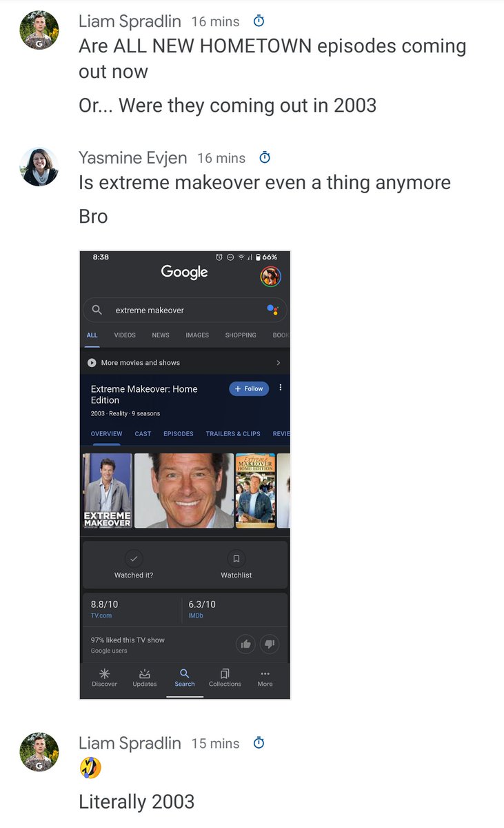This screenshot has width=504, height=828.
Task: Select the EPISODES tab
Action: [179, 434]
